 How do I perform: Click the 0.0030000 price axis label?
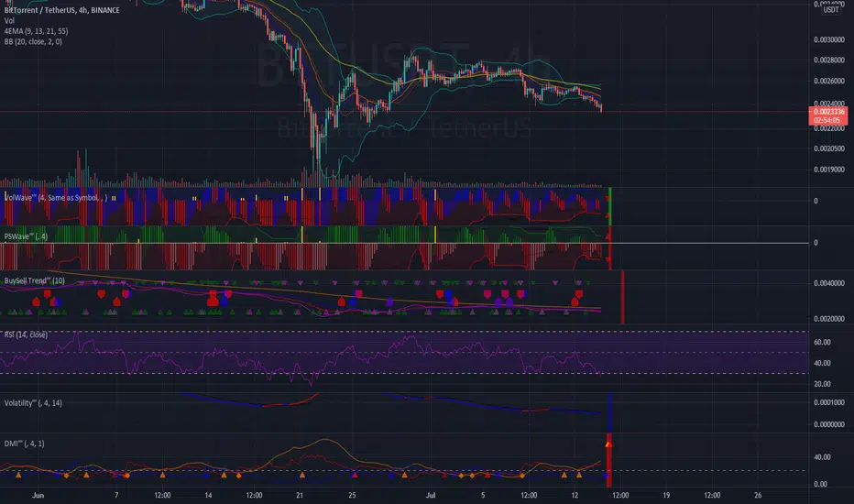click(829, 39)
